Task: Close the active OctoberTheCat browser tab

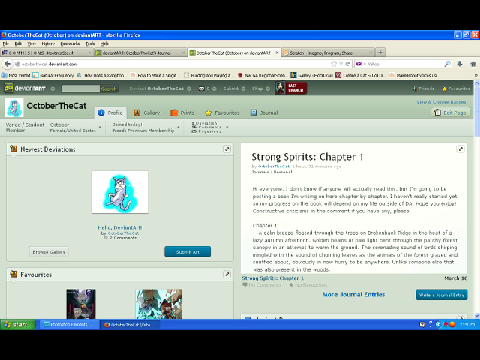Action: tap(277, 53)
